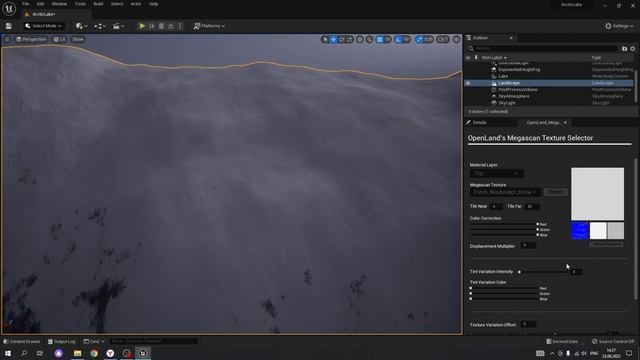Close the Outliner tab
640x360 pixels.
(511, 38)
